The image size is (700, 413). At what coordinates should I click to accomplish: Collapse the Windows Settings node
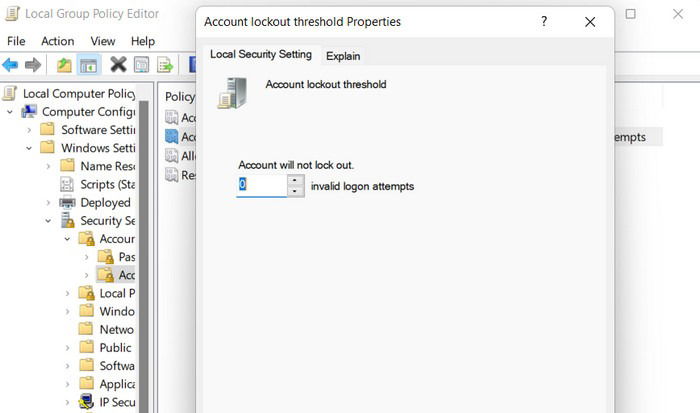29,148
